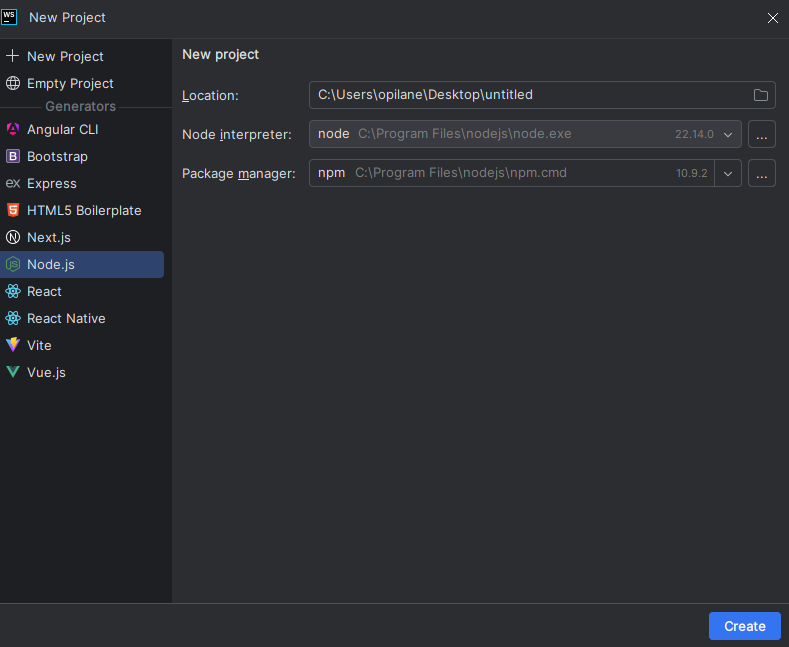Click the Bootstrap B icon
The image size is (789, 647).
(13, 156)
